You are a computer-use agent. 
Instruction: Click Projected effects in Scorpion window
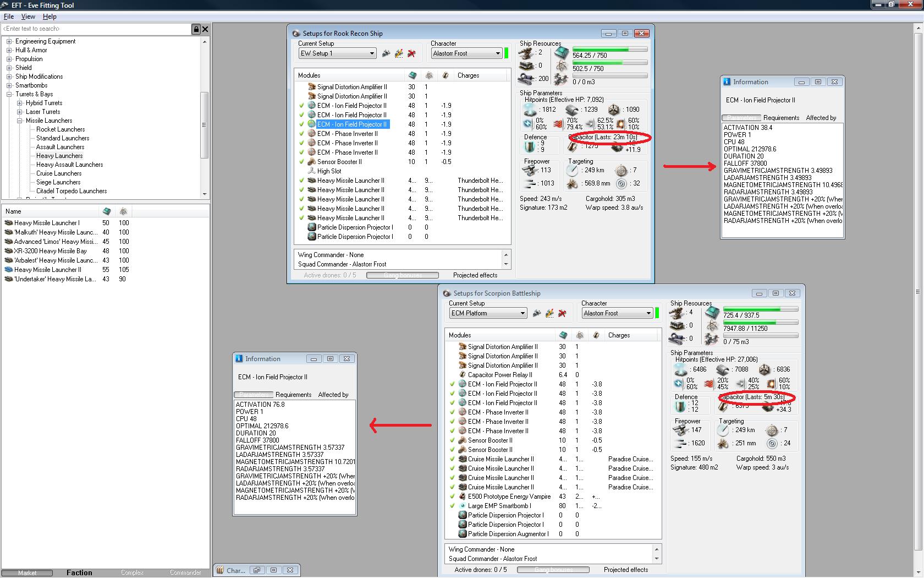[626, 570]
